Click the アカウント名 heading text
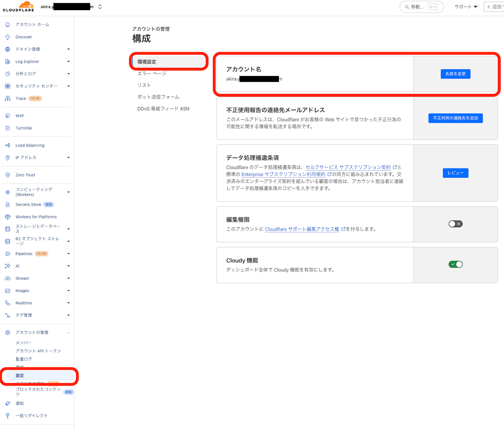This screenshot has height=431, width=504. pyautogui.click(x=244, y=69)
